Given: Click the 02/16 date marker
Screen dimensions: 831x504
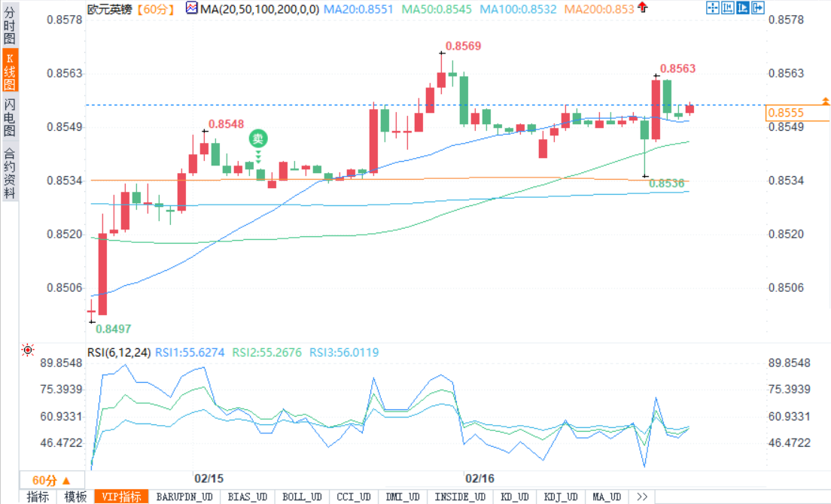Looking at the screenshot, I should [x=479, y=478].
